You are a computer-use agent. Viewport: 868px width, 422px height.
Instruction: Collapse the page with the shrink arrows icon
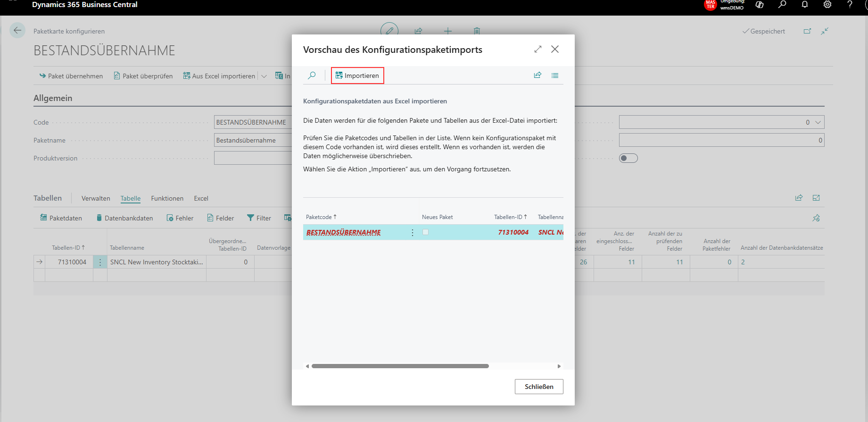click(x=825, y=31)
